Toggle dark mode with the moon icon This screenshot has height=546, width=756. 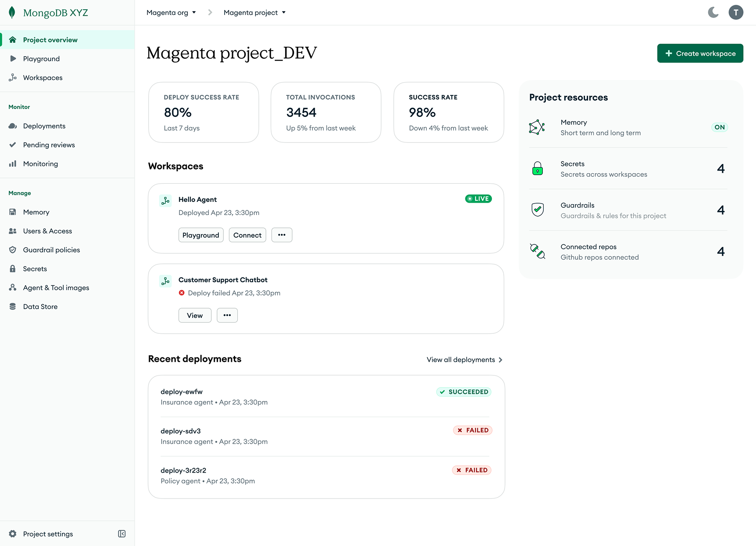pyautogui.click(x=713, y=12)
